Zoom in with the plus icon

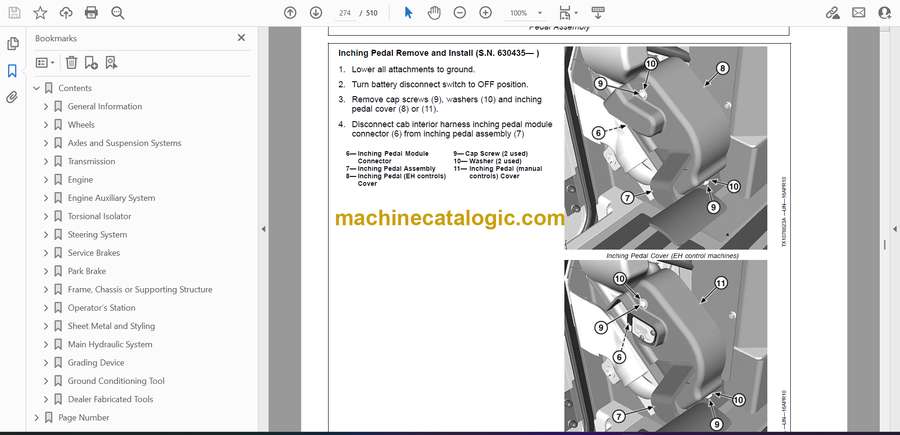tap(486, 13)
